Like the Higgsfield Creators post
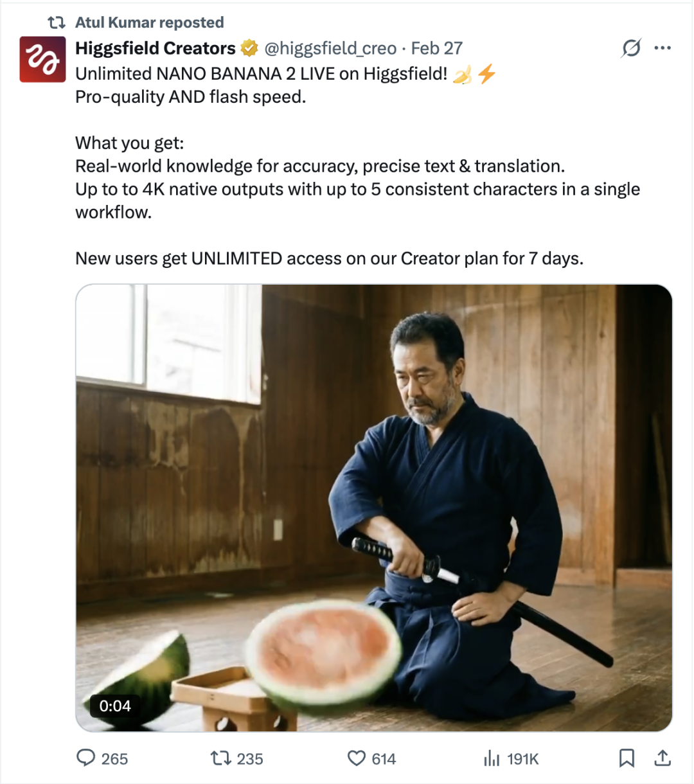Image resolution: width=694 pixels, height=784 pixels. point(356,758)
